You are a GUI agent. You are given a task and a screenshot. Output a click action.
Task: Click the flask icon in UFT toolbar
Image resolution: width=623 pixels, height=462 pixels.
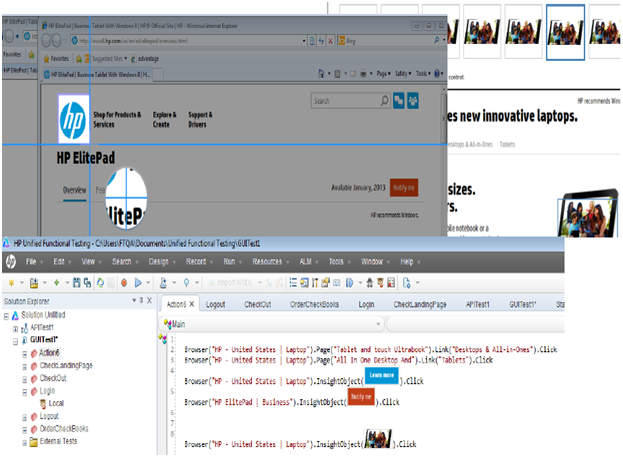[x=163, y=282]
